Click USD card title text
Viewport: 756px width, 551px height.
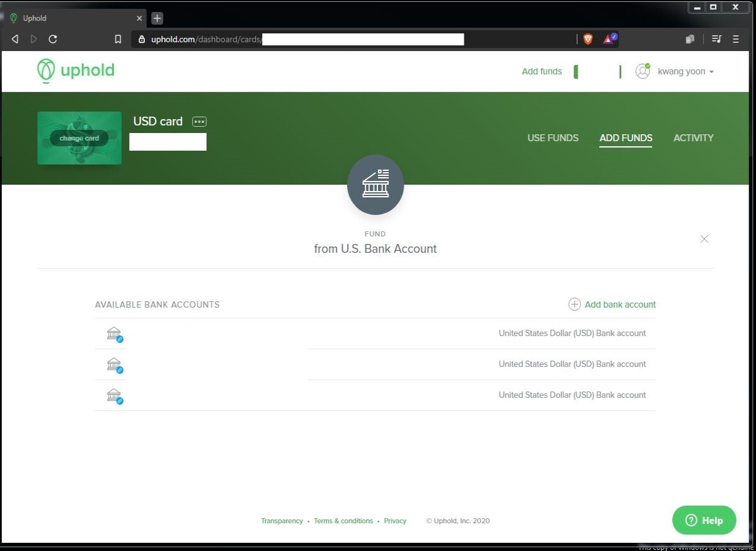point(158,121)
